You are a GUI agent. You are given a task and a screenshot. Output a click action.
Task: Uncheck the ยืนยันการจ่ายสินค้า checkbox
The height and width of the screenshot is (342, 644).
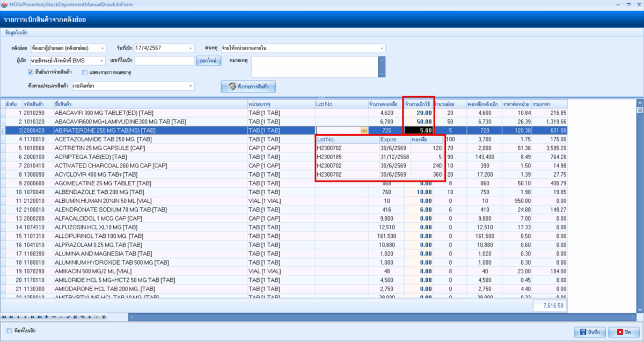pyautogui.click(x=31, y=72)
